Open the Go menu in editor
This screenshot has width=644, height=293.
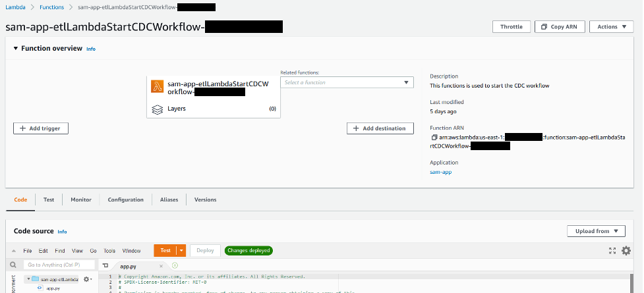tap(93, 251)
